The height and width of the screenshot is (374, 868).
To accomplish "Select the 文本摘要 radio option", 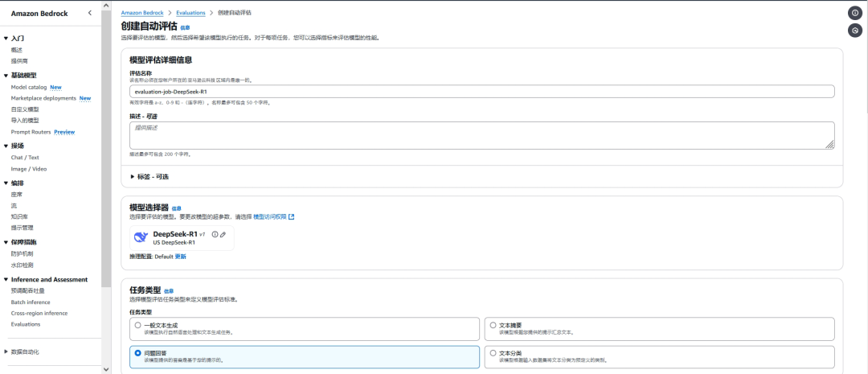I will tap(493, 325).
